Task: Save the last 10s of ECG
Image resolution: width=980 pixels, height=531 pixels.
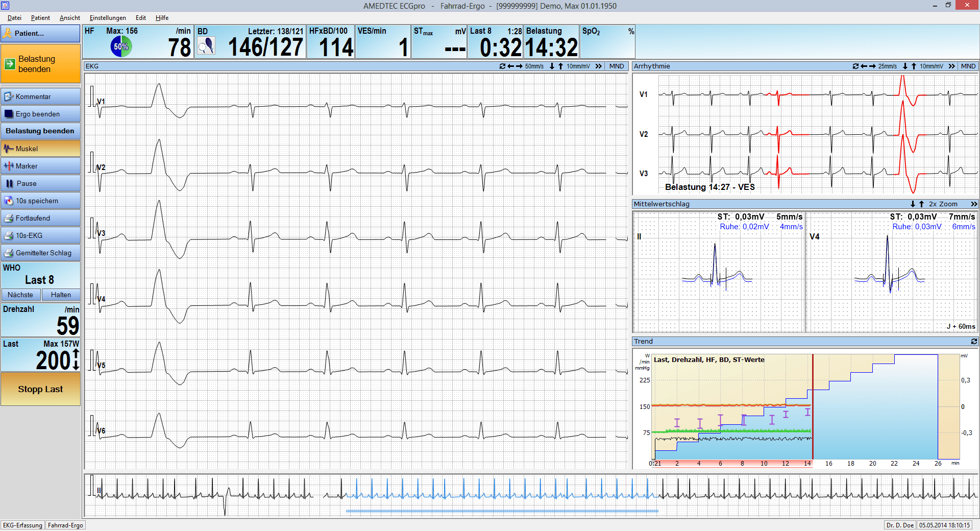Action: 40,201
